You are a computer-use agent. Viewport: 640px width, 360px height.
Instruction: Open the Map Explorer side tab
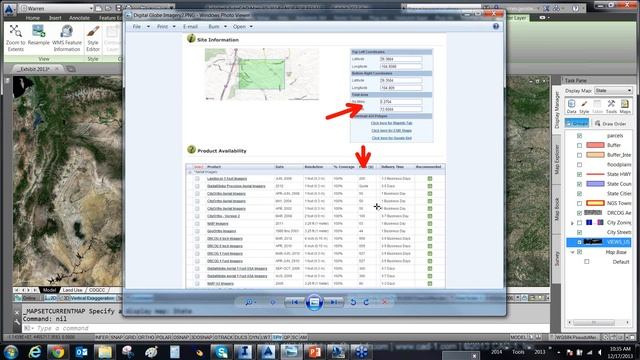pos(557,159)
